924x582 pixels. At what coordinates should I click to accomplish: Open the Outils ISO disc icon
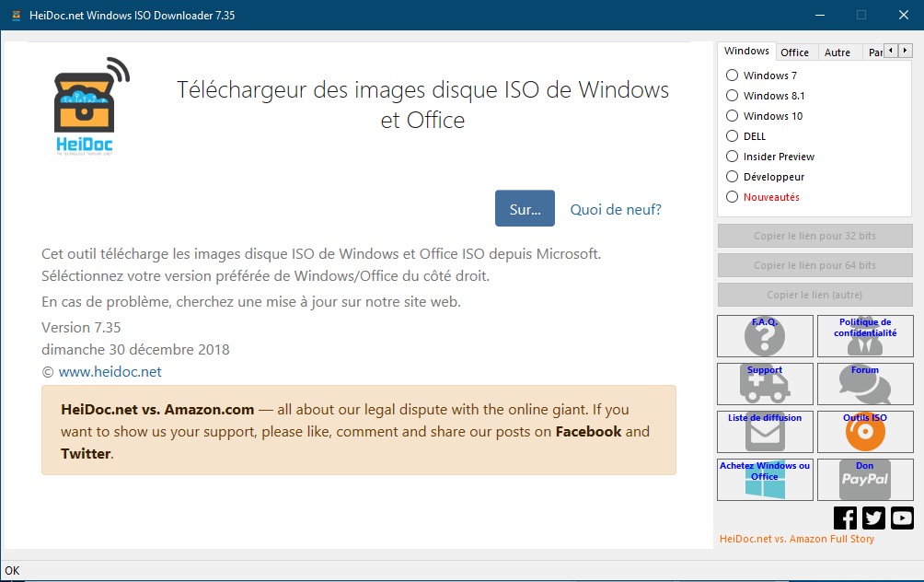865,432
